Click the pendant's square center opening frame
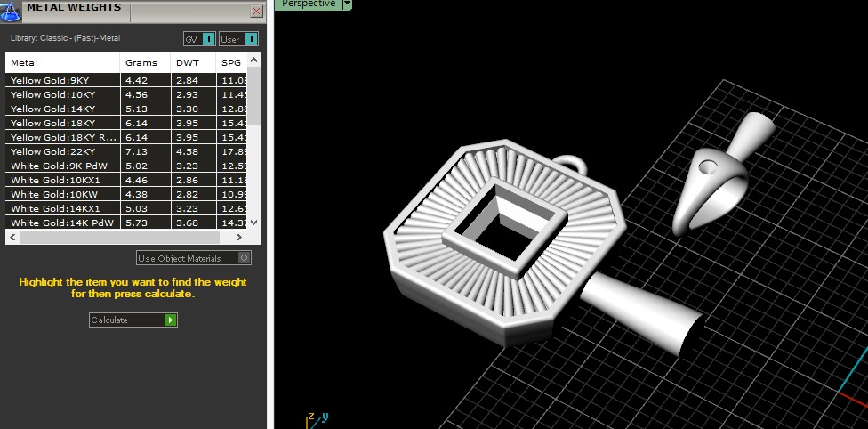868x429 pixels. [505, 227]
